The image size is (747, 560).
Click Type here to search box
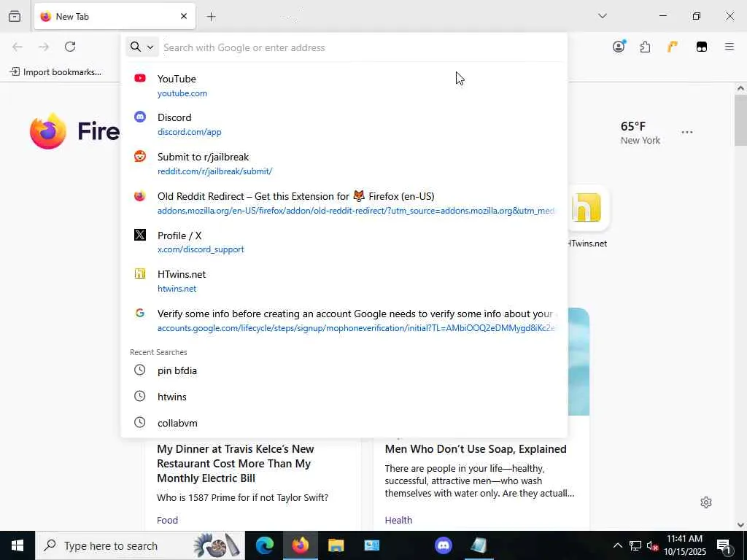139,545
